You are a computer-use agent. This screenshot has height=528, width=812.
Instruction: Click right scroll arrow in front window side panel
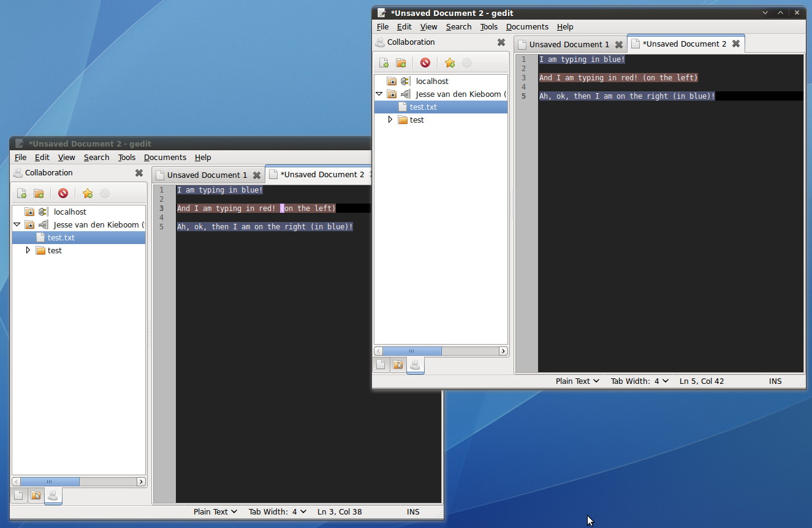pyautogui.click(x=503, y=351)
